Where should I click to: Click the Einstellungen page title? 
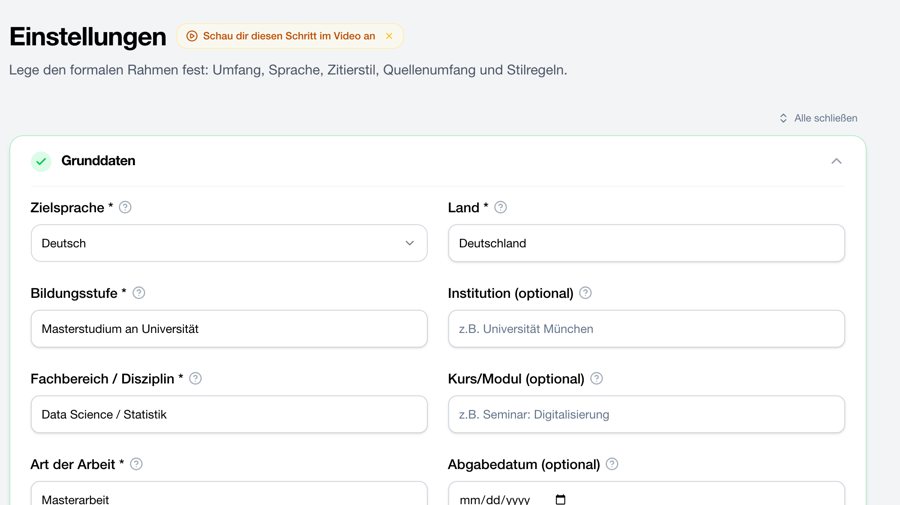click(88, 37)
